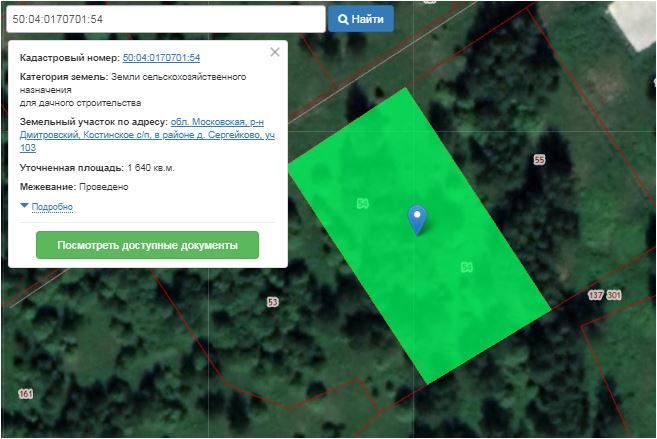
Task: Click label 54 below the marker
Action: [x=466, y=267]
